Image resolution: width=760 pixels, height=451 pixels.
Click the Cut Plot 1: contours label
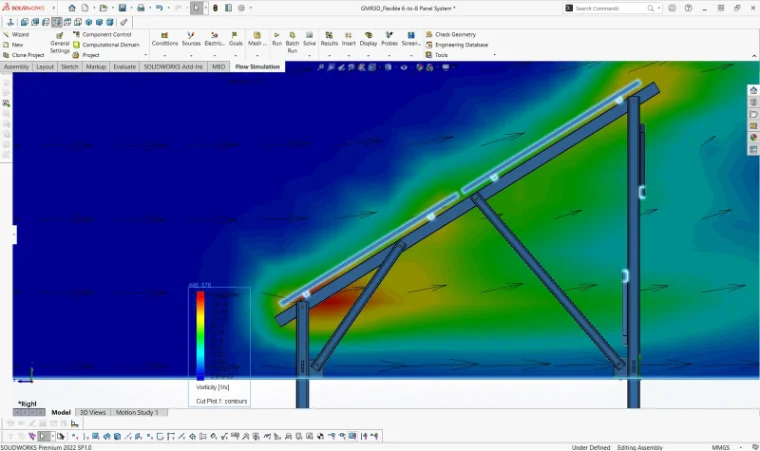coord(222,401)
